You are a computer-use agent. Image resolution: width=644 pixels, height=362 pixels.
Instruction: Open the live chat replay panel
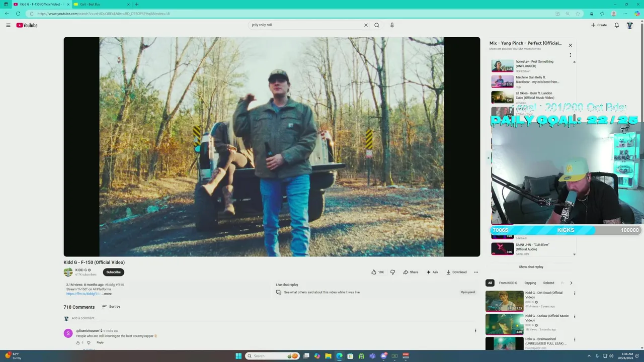(468, 292)
